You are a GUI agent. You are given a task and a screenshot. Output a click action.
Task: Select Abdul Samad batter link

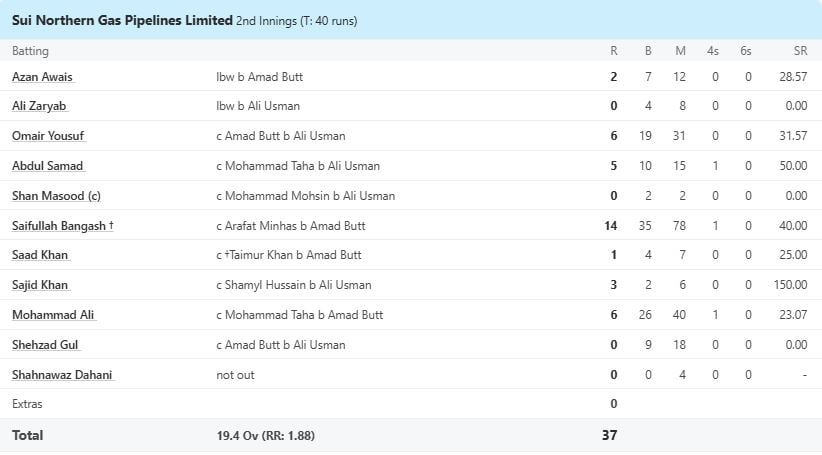(48, 166)
